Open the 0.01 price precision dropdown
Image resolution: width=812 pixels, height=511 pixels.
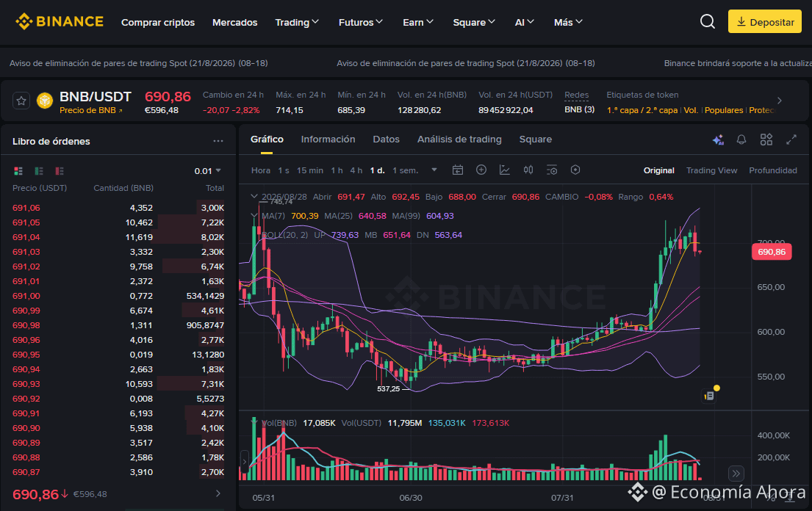(208, 170)
